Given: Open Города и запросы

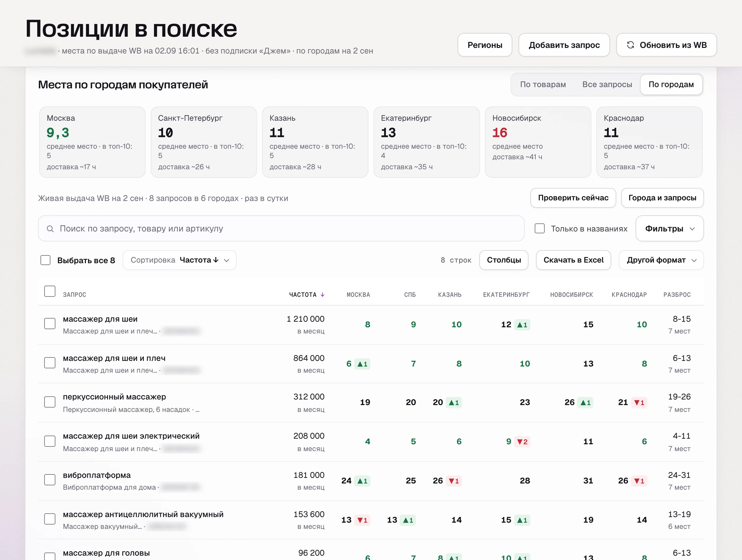Looking at the screenshot, I should [x=662, y=198].
